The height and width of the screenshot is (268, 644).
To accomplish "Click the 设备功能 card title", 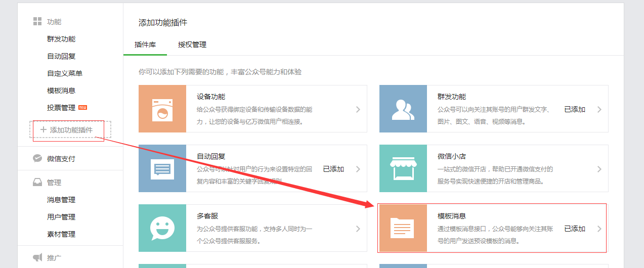I will click(x=211, y=97).
